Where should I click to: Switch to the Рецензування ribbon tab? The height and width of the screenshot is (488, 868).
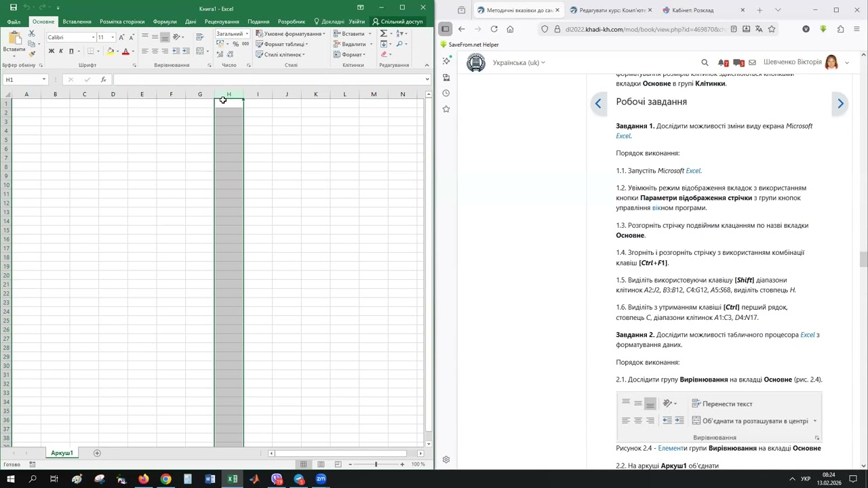tap(222, 22)
